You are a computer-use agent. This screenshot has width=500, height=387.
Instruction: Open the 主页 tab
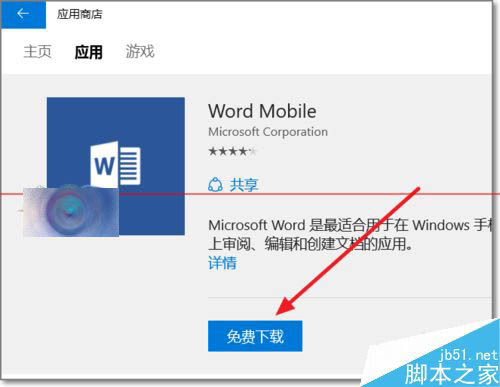(38, 52)
